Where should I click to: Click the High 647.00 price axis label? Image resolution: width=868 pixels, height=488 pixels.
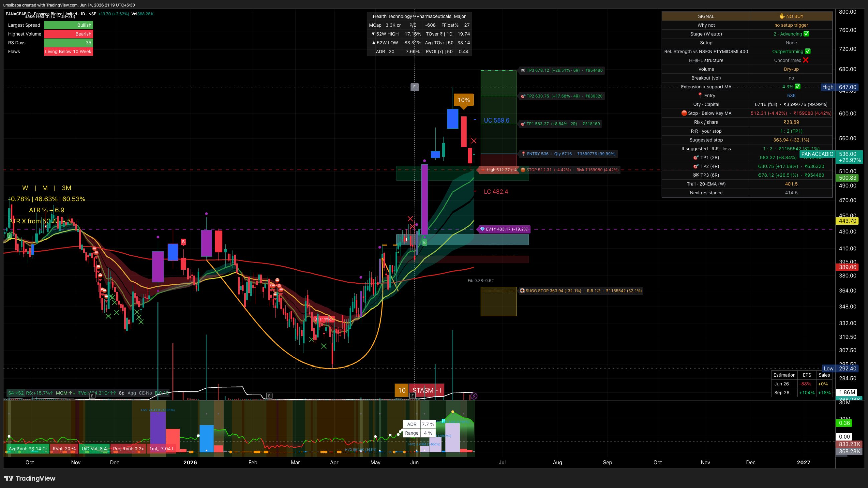click(839, 87)
